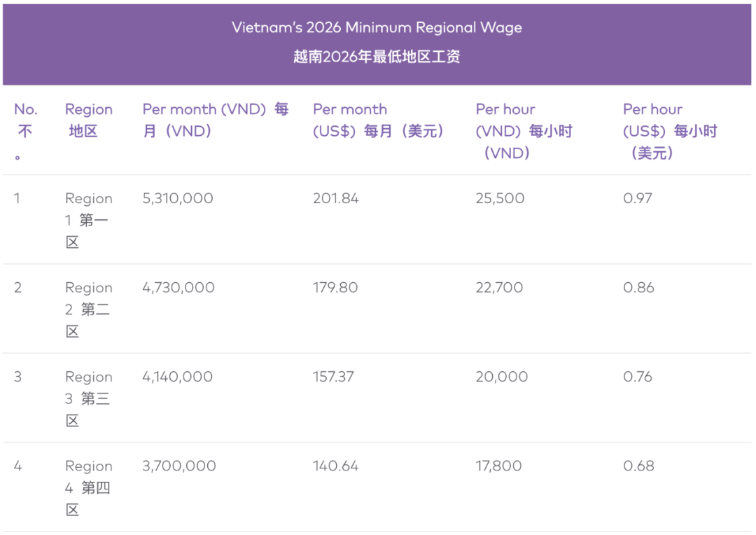Select the "Per hour (VND)" column header
The height and width of the screenshot is (535, 756).
(524, 131)
